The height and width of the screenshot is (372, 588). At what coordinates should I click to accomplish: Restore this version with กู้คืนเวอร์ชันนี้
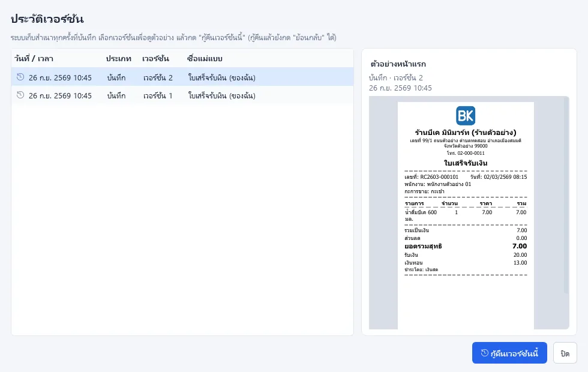click(509, 353)
